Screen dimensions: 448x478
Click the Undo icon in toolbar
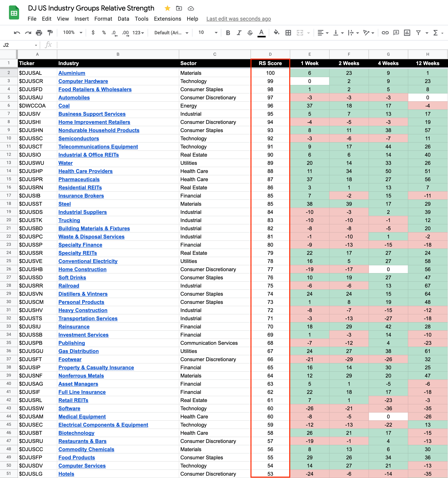point(17,33)
